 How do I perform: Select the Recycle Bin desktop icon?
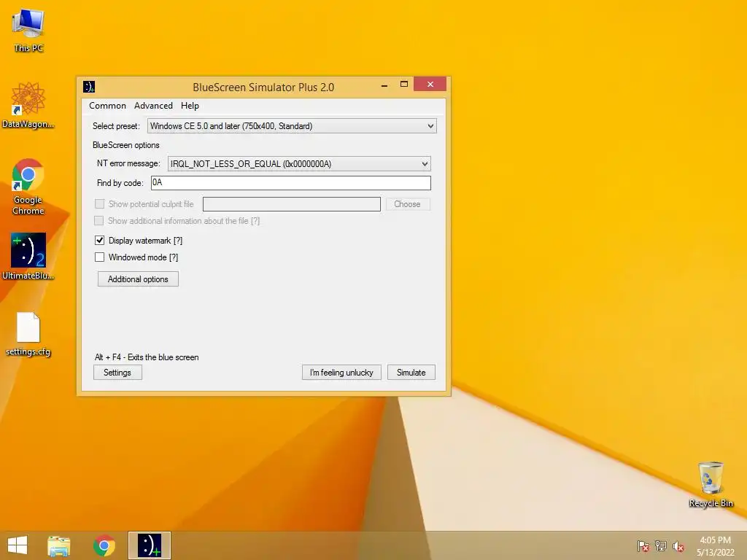coord(711,484)
